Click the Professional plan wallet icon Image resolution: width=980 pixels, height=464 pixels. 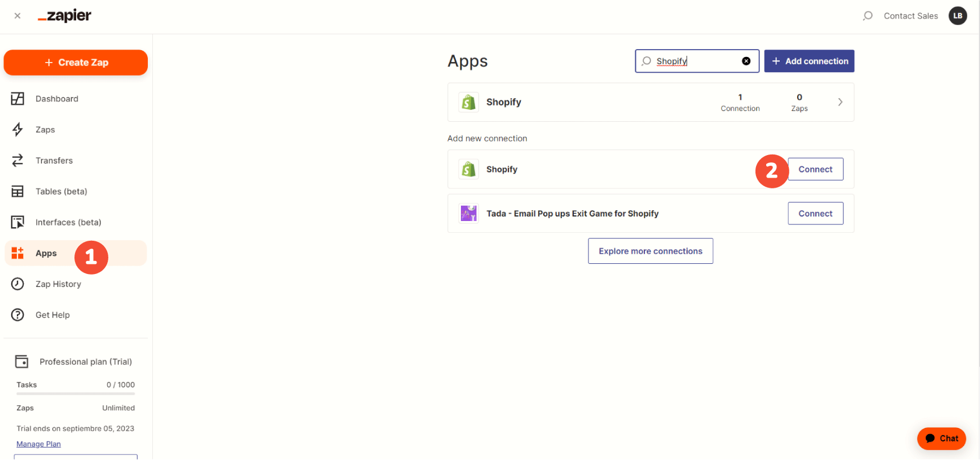[x=21, y=361]
